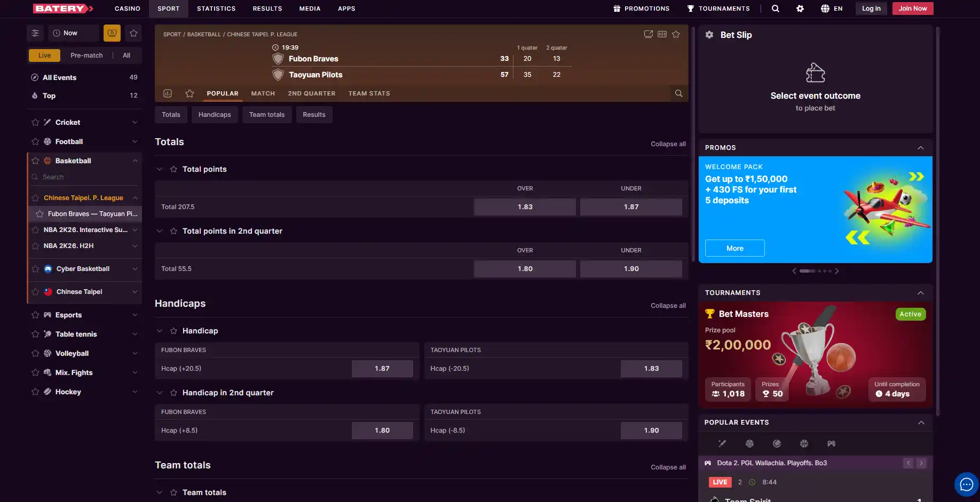Image resolution: width=980 pixels, height=502 pixels.
Task: Favorite Total points in 2nd quarter market
Action: click(173, 231)
